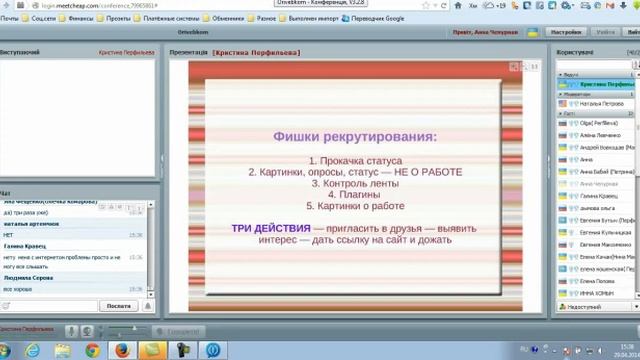This screenshot has height=360, width=640.
Task: Open Google Chrome from the taskbar
Action: [x=93, y=350]
